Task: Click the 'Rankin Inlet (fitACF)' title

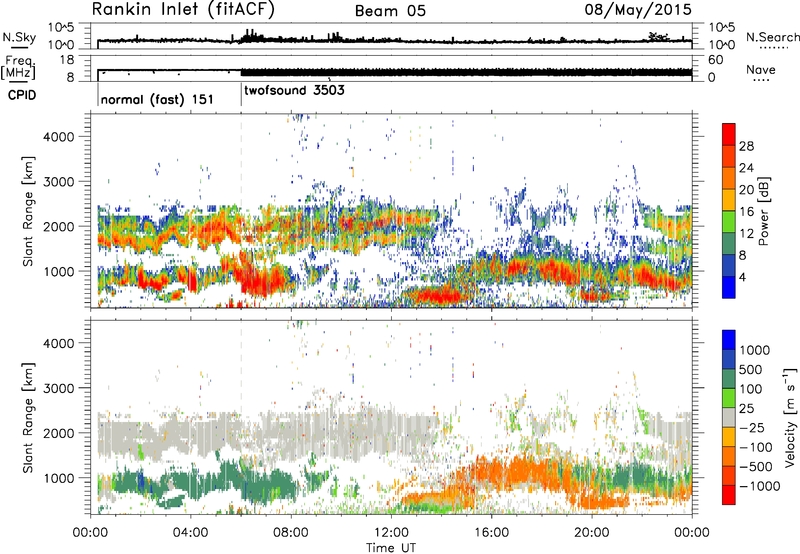Action: click(x=183, y=9)
